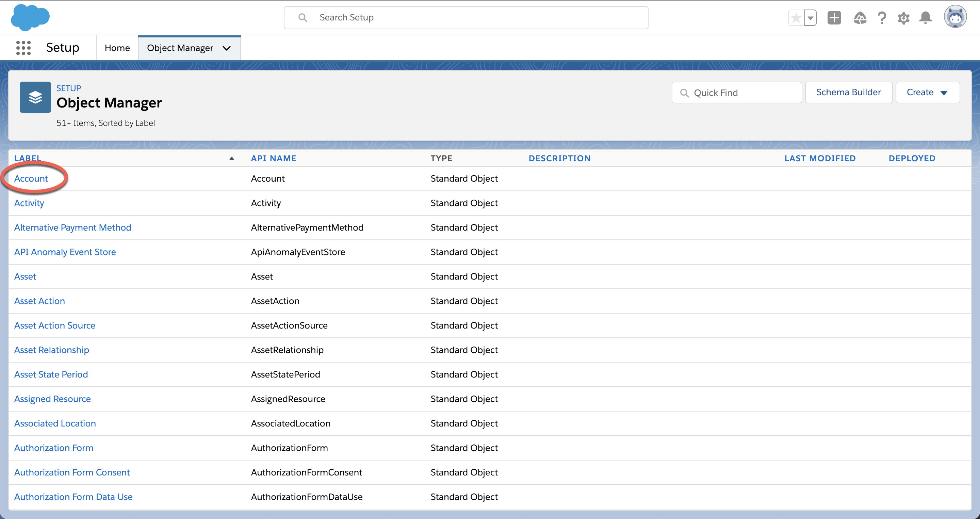Click the AssetStatePeriod API name cell
This screenshot has height=519, width=980.
286,374
